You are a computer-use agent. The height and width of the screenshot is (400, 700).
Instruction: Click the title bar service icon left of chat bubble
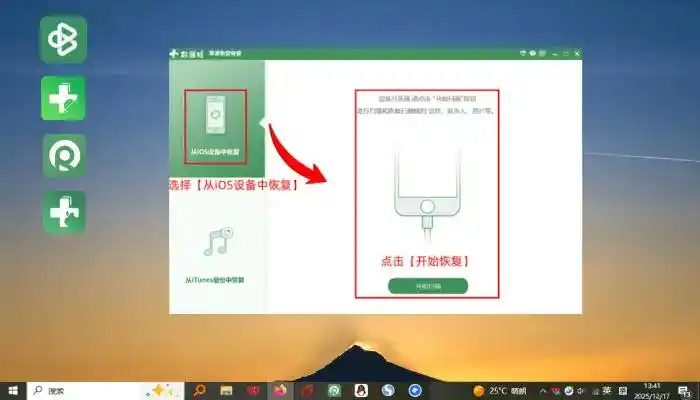pyautogui.click(x=523, y=54)
